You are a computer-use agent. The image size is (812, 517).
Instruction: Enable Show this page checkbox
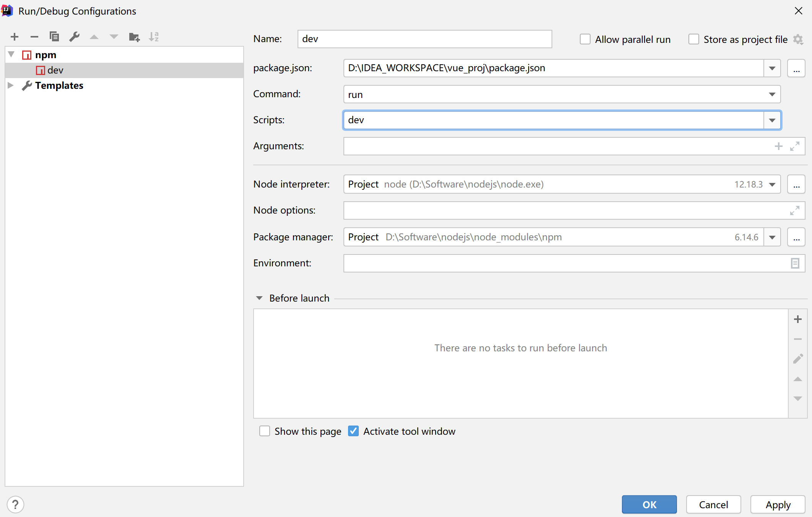(265, 431)
